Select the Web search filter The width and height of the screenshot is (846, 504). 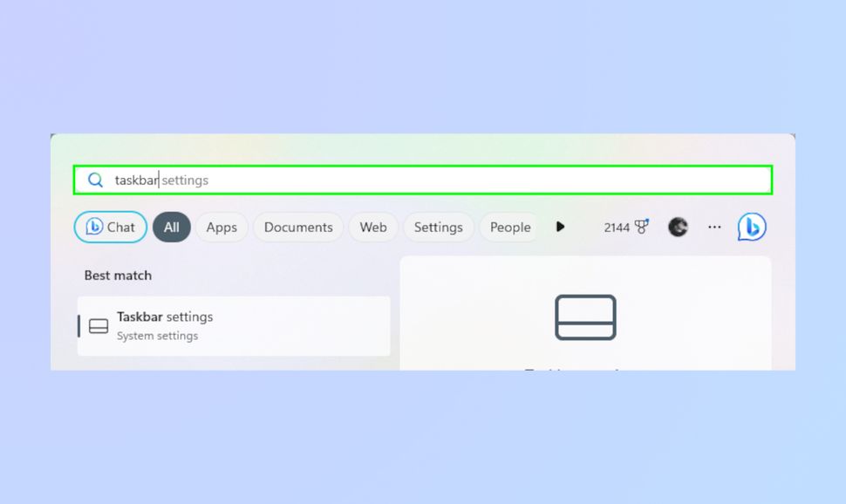coord(373,227)
